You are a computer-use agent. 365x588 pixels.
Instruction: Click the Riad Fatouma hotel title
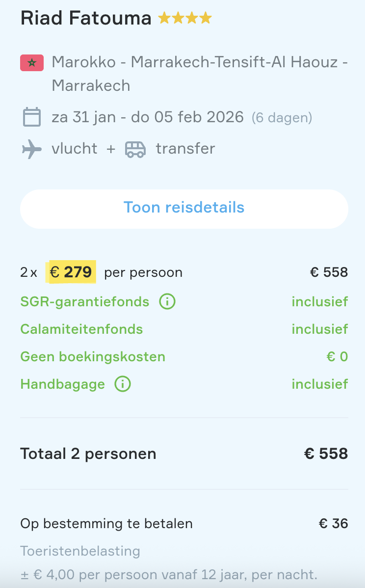pos(86,19)
